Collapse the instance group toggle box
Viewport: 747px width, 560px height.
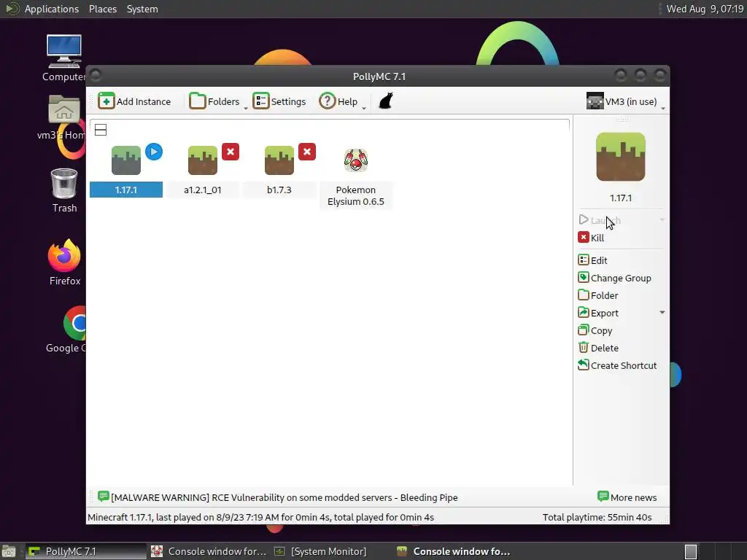(101, 130)
